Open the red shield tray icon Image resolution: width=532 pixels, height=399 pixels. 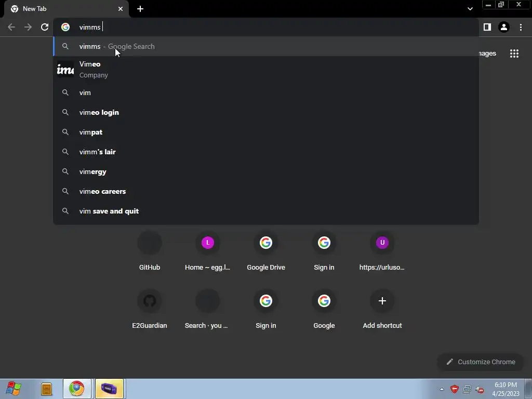(x=454, y=389)
